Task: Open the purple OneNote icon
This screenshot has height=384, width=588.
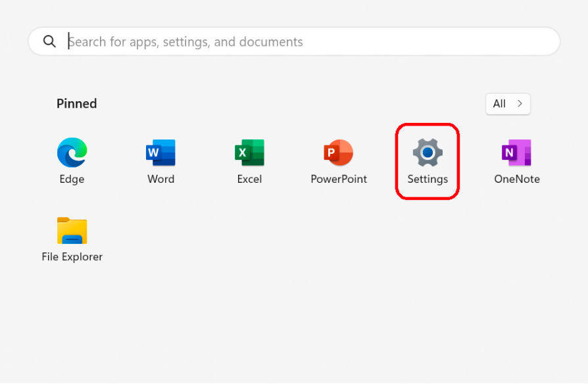Action: (x=516, y=153)
